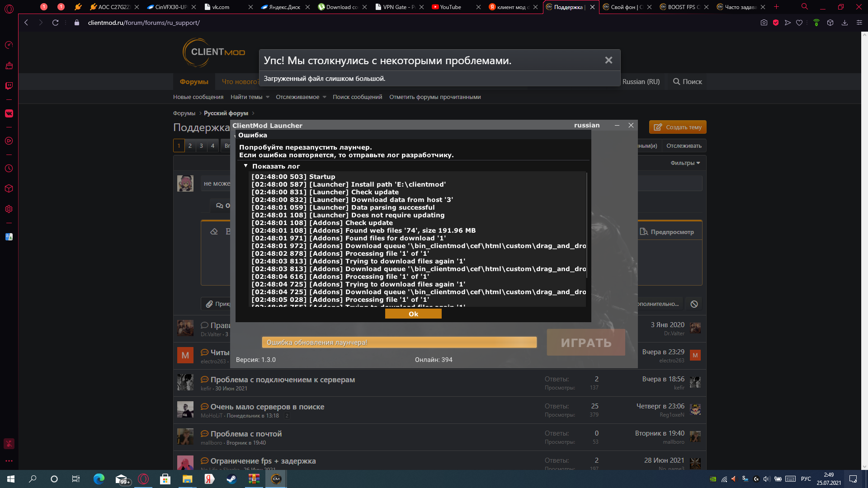Reload the page with the refresh icon
The image size is (868, 488).
pyautogui.click(x=55, y=23)
